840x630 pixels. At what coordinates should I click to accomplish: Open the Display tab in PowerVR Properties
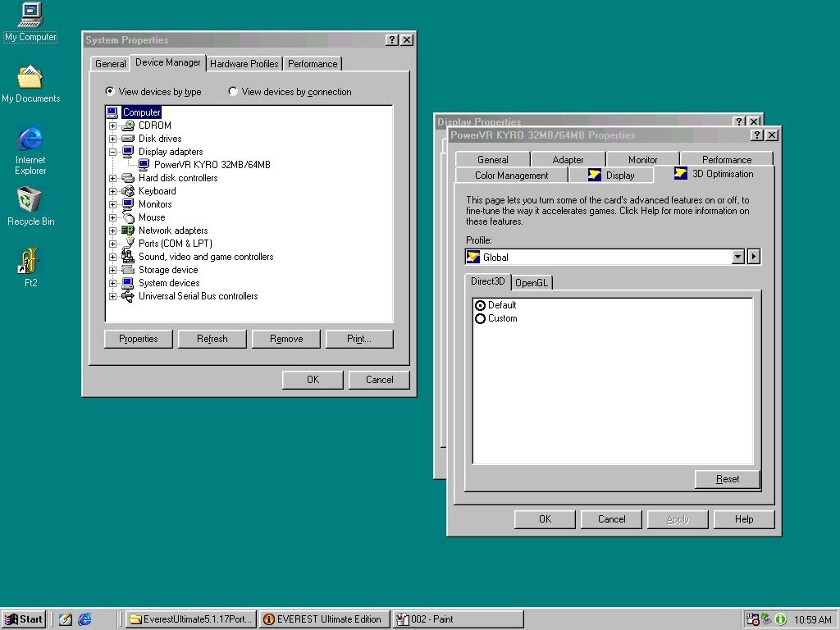coord(611,176)
